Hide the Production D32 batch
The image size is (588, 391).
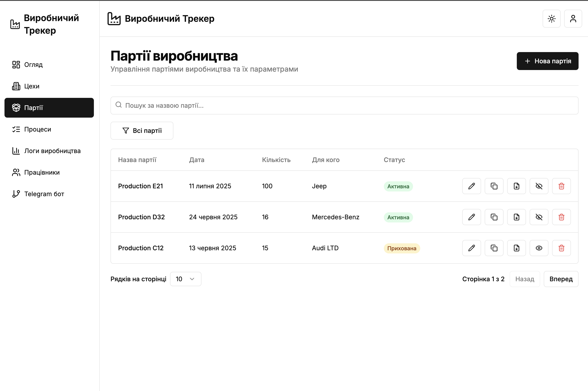539,217
